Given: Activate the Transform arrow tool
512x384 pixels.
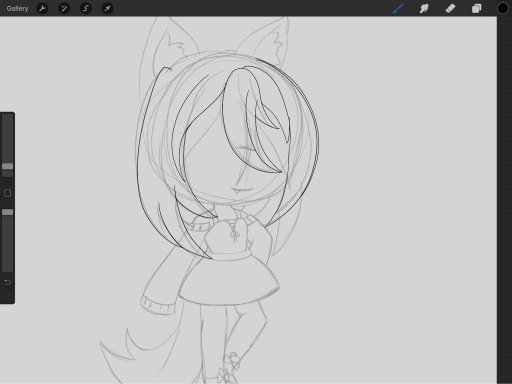Looking at the screenshot, I should pos(107,8).
